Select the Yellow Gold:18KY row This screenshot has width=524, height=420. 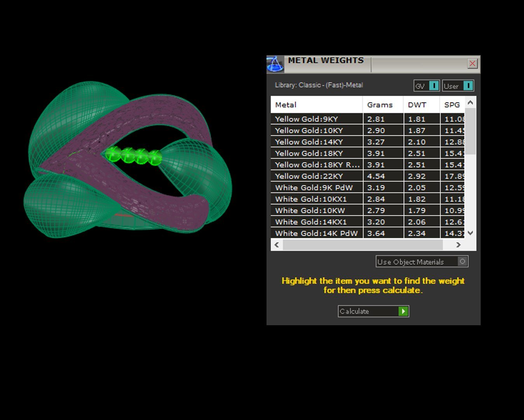tap(368, 153)
